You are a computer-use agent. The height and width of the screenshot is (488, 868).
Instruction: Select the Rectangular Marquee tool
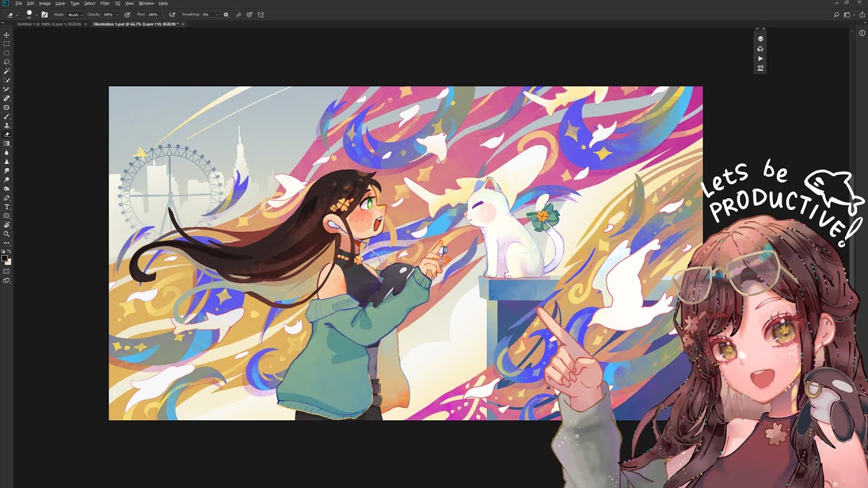pos(7,43)
